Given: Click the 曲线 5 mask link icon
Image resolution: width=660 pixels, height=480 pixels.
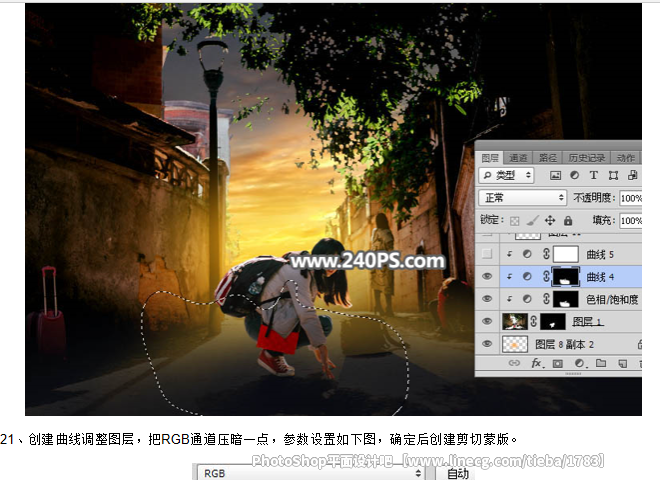Looking at the screenshot, I should click(x=546, y=253).
